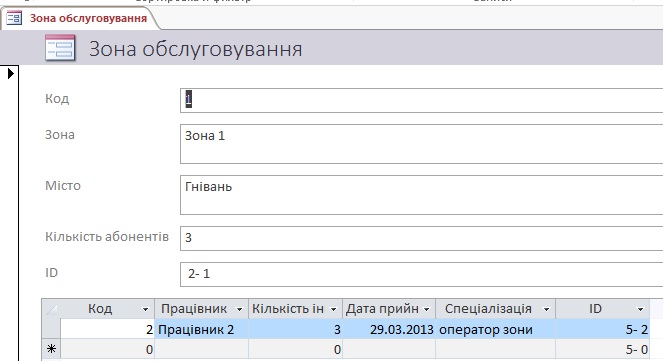The image size is (663, 361).
Task: Click the Кількість абонентів input field
Action: [x=422, y=238]
